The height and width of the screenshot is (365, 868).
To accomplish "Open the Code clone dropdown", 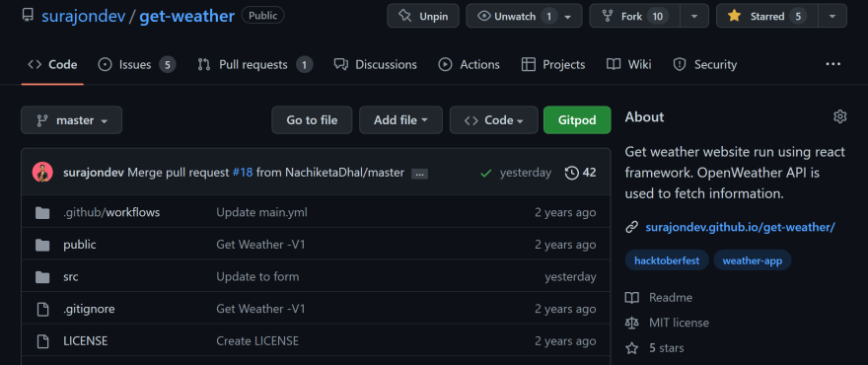I will click(494, 120).
